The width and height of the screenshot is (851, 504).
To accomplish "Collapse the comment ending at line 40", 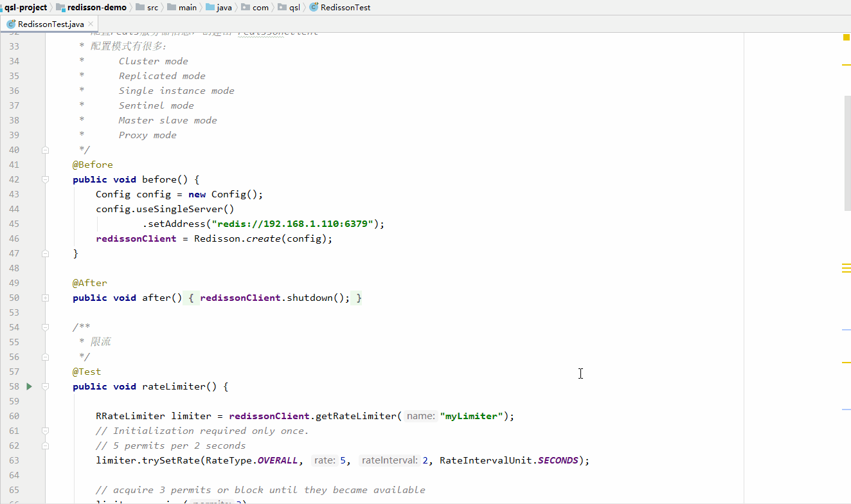I will [45, 150].
